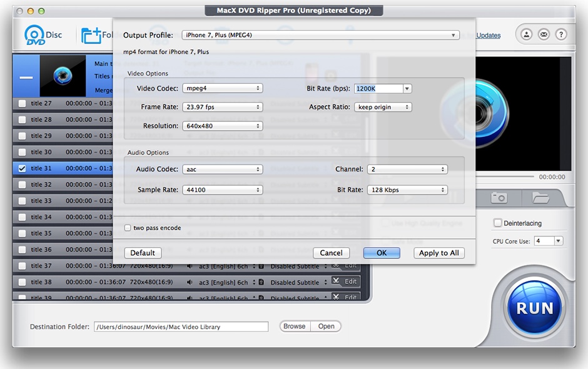The width and height of the screenshot is (588, 369).
Task: Open the title 38 audio track dropdown
Action: (227, 282)
